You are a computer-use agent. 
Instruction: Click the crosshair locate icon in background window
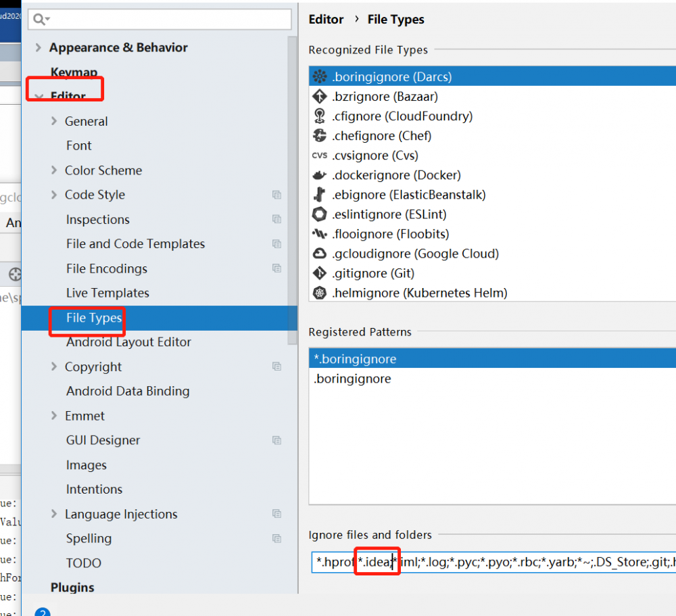[15, 275]
